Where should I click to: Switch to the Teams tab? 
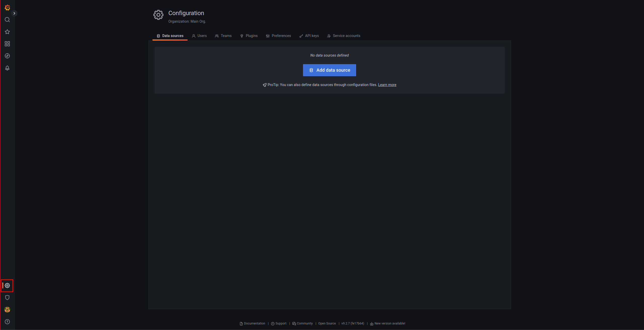(223, 36)
